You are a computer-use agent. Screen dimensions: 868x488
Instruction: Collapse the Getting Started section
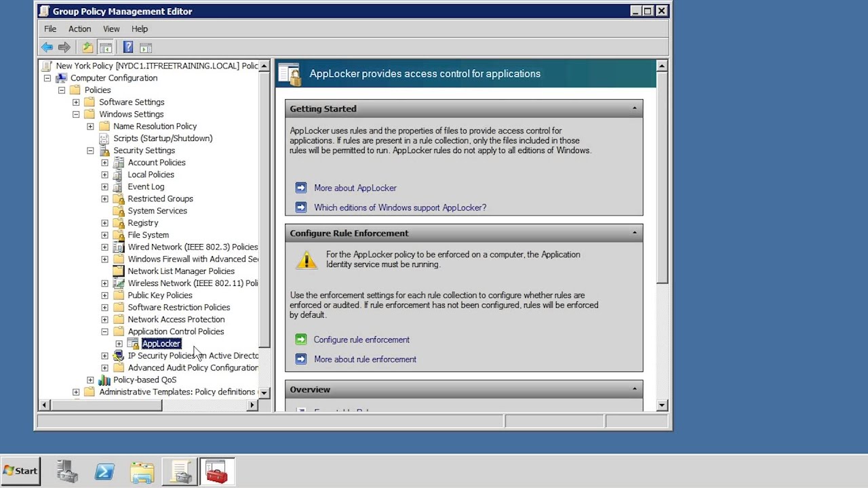click(634, 108)
